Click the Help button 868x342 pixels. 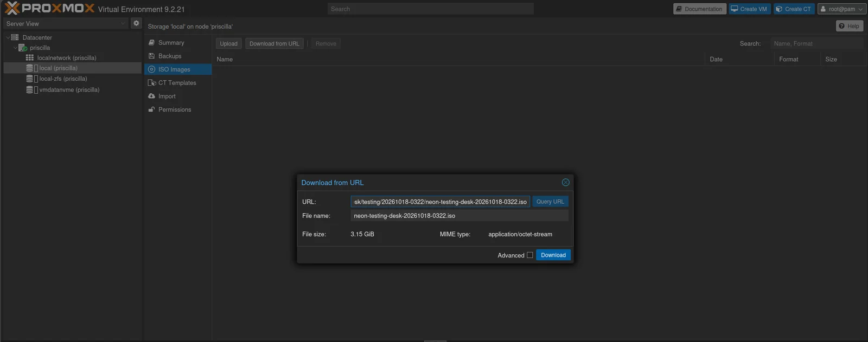(x=849, y=26)
